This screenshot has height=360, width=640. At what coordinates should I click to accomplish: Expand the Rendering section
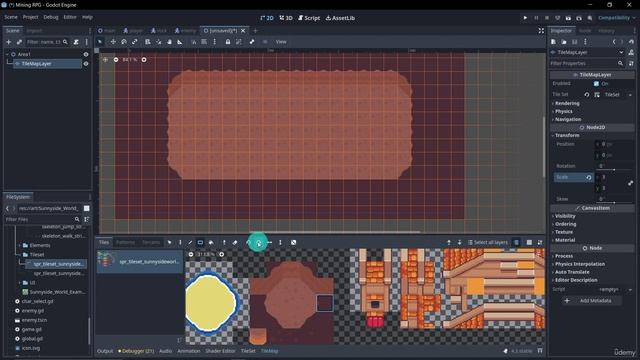[567, 103]
